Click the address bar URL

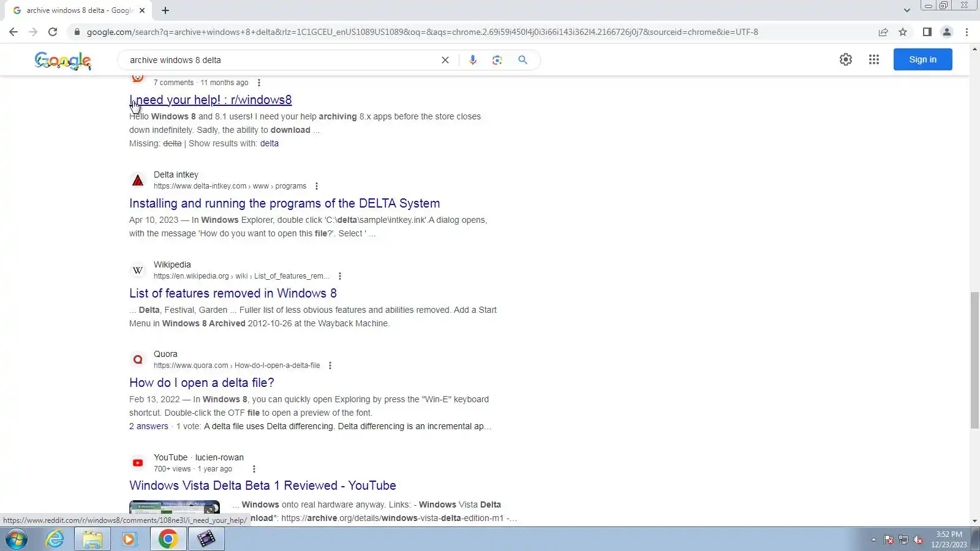pyautogui.click(x=422, y=32)
